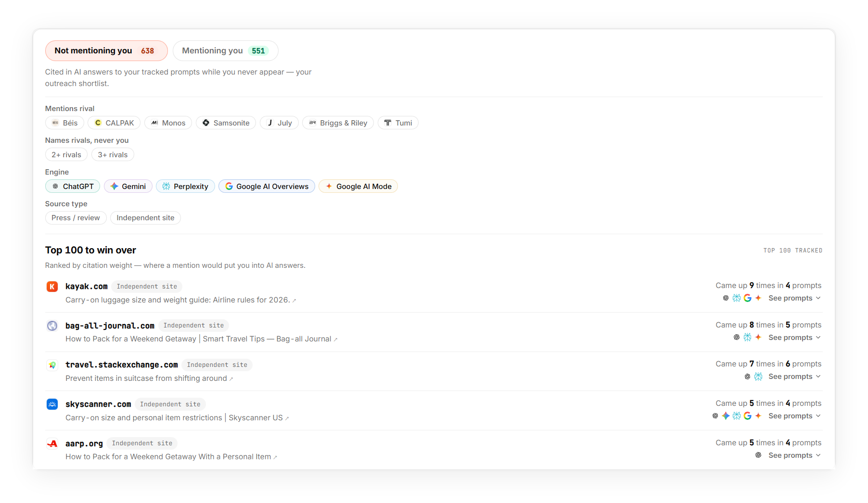
Task: Click the AI Mode sparkle in skyscanner.com row
Action: click(758, 416)
